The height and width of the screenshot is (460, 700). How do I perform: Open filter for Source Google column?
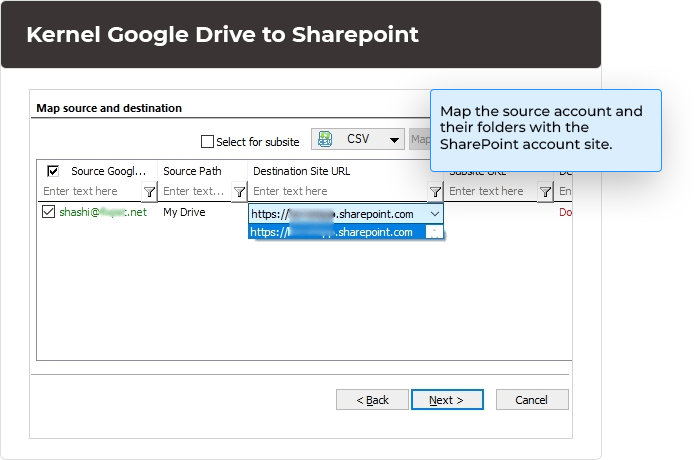pos(149,192)
